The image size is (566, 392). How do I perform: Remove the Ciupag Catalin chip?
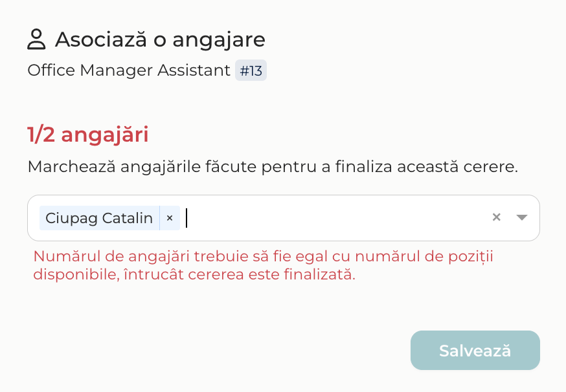click(170, 218)
